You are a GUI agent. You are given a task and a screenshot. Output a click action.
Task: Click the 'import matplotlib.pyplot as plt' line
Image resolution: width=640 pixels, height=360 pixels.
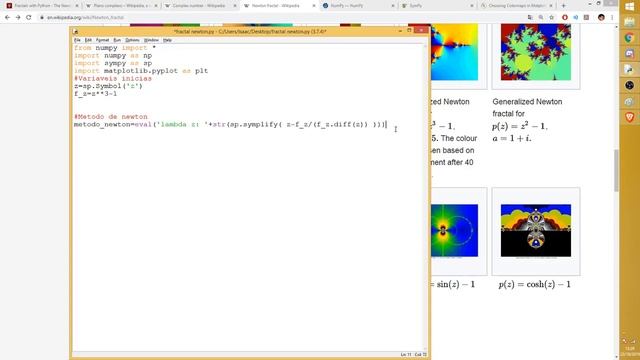tap(141, 71)
